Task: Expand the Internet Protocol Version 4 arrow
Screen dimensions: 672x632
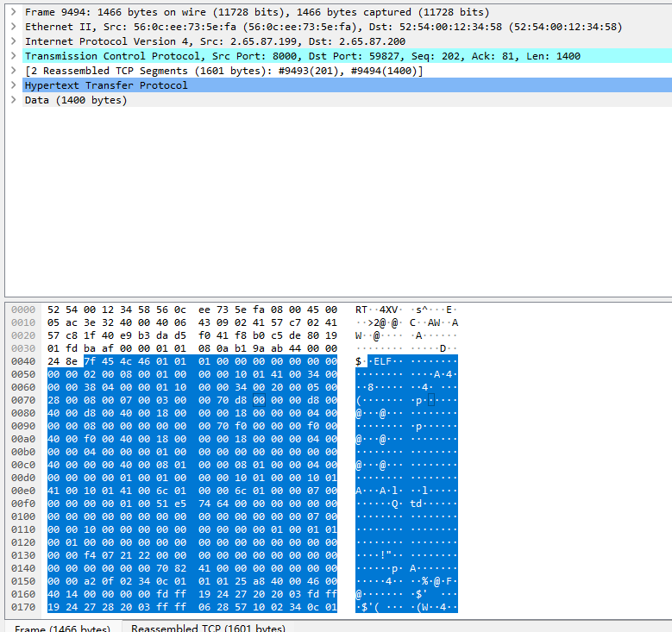Action: 13,41
